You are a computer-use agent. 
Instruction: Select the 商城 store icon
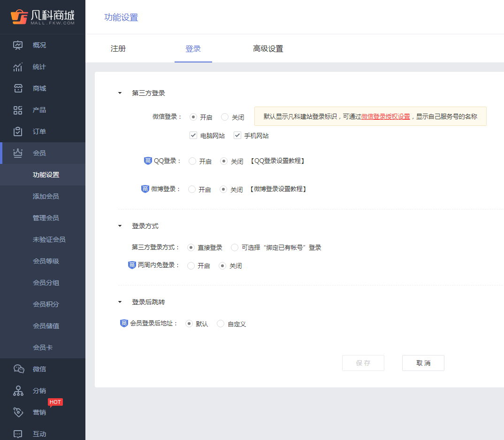click(18, 89)
